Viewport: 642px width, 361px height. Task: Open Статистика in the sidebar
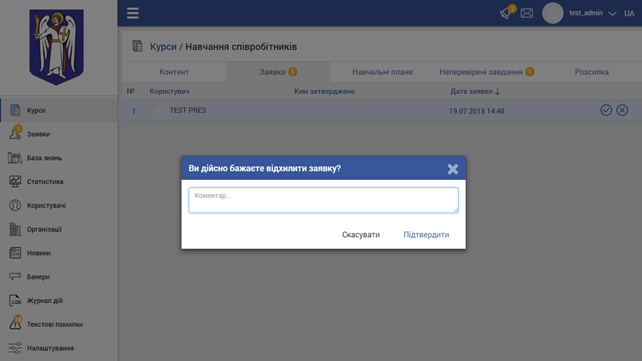[x=45, y=182]
